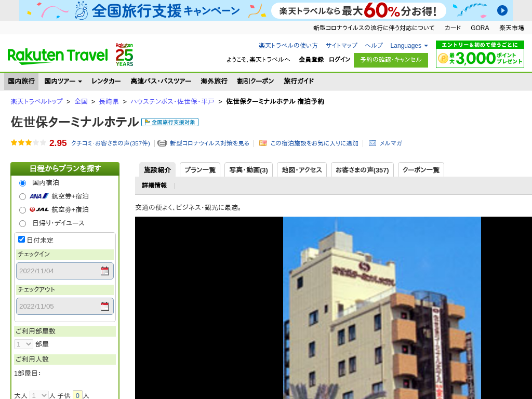Click the banner's blue play arrow icon
The width and height of the screenshot is (532, 399).
502,10
